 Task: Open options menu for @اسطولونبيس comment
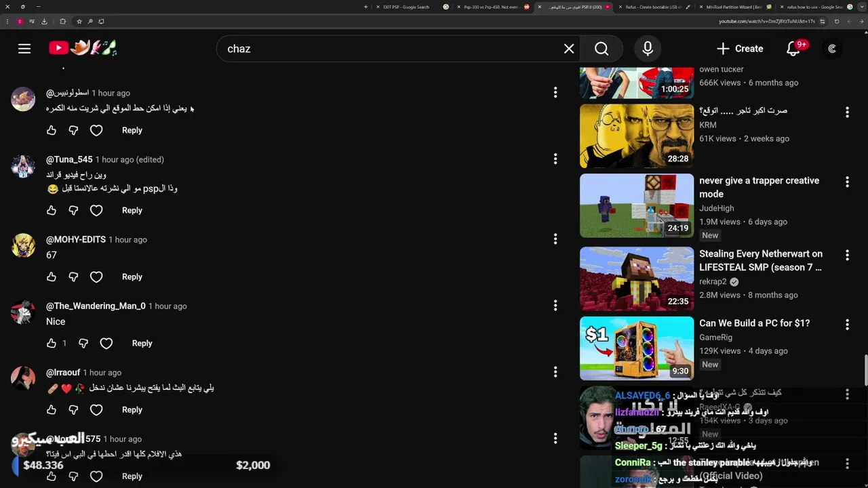pyautogui.click(x=555, y=92)
